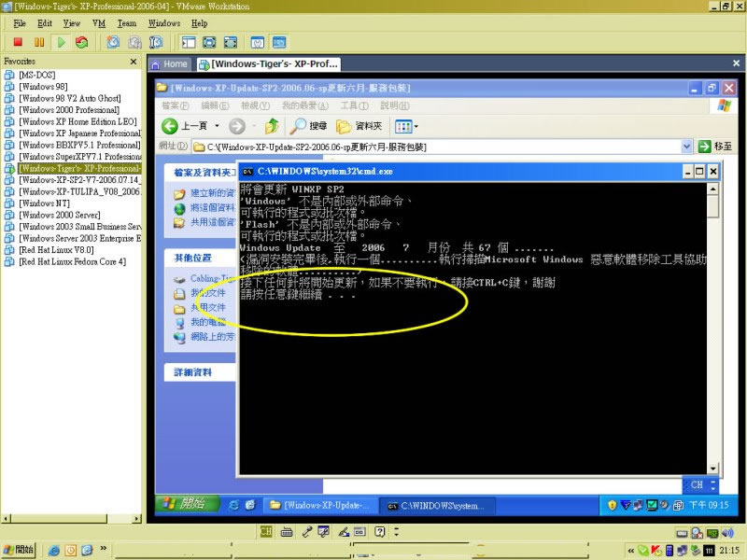Click the Search (搜尋) toolbar button
The image size is (747, 560).
pos(309,126)
